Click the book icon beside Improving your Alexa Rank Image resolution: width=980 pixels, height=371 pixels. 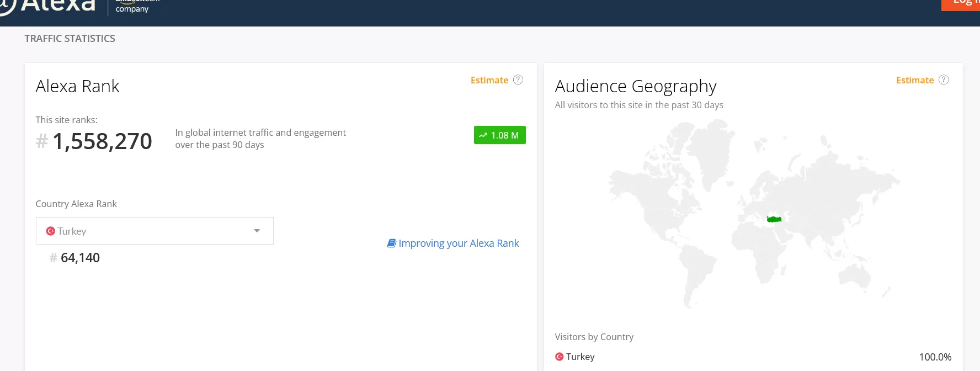pos(392,243)
